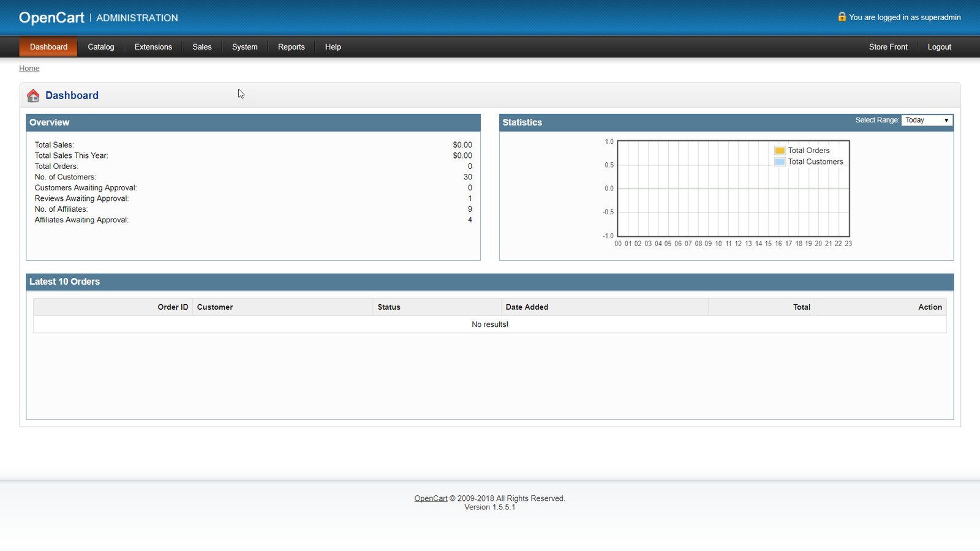980x551 pixels.
Task: Open the System menu
Action: tap(245, 47)
